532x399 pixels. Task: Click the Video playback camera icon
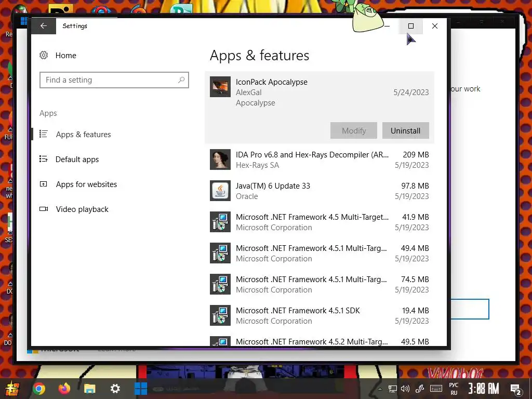tap(44, 209)
